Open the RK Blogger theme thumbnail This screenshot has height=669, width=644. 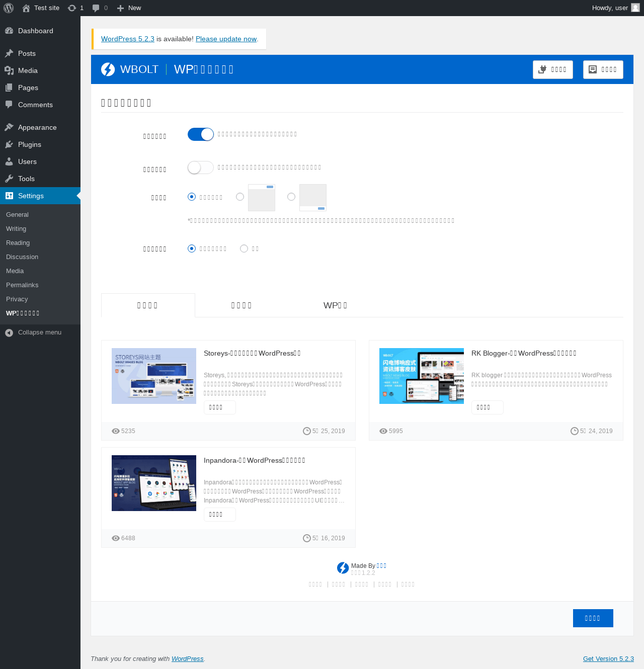coord(422,376)
